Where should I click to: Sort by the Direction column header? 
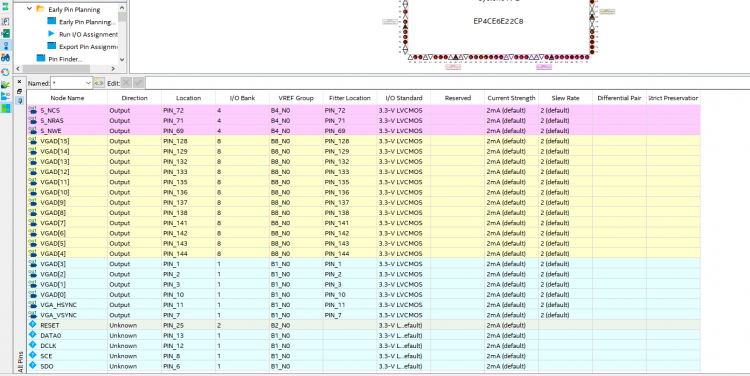pyautogui.click(x=134, y=98)
